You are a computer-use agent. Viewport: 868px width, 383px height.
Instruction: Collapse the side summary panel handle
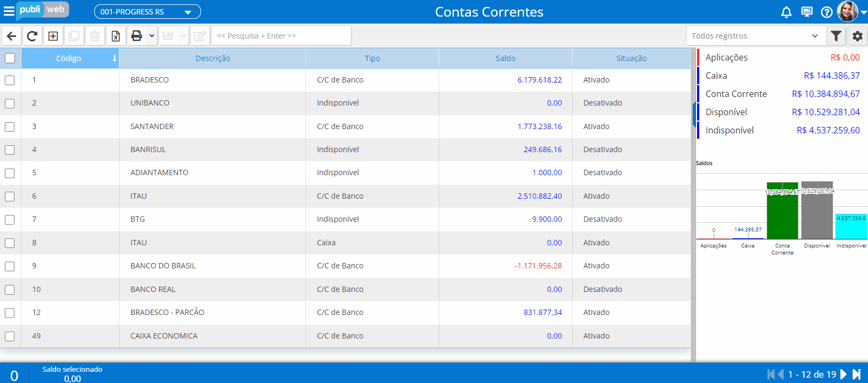pyautogui.click(x=694, y=115)
